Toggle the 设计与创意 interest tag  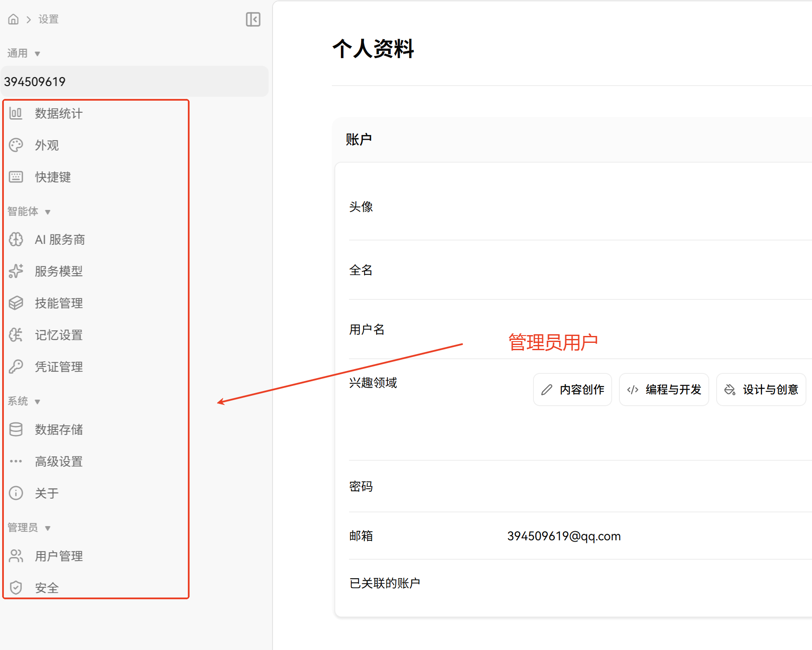[x=761, y=390]
